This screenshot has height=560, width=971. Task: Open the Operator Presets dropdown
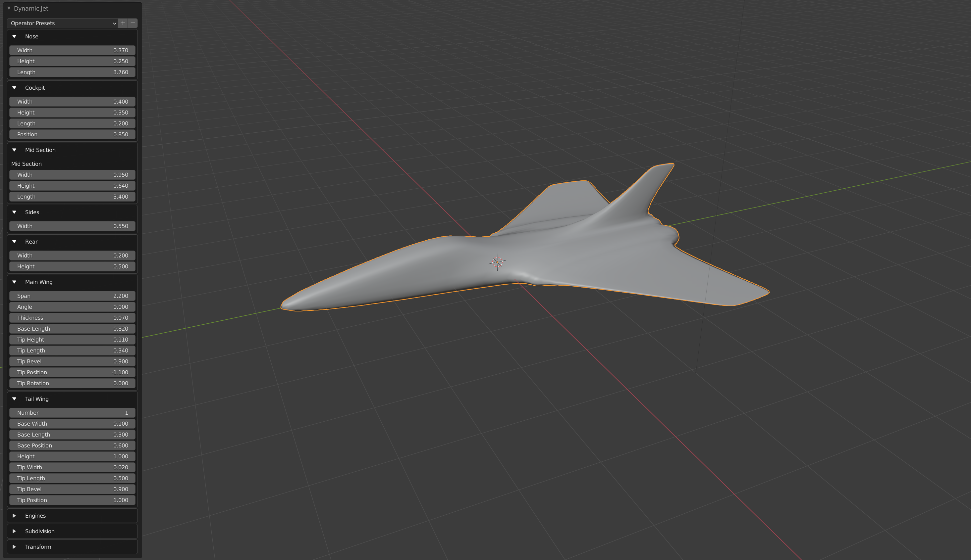[62, 23]
